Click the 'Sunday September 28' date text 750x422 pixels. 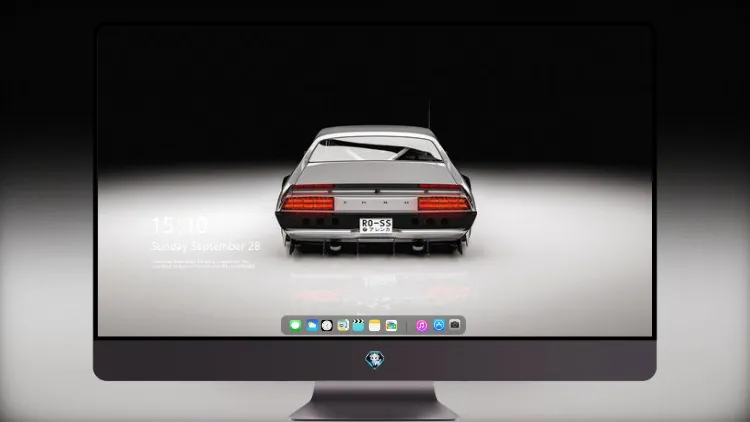pos(206,246)
